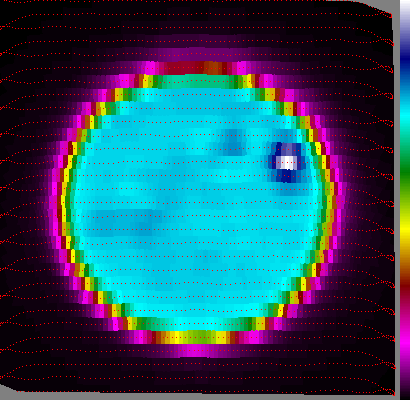Click the magenta glow band beneath the disk
The height and width of the screenshot is (400, 410).
point(197,350)
